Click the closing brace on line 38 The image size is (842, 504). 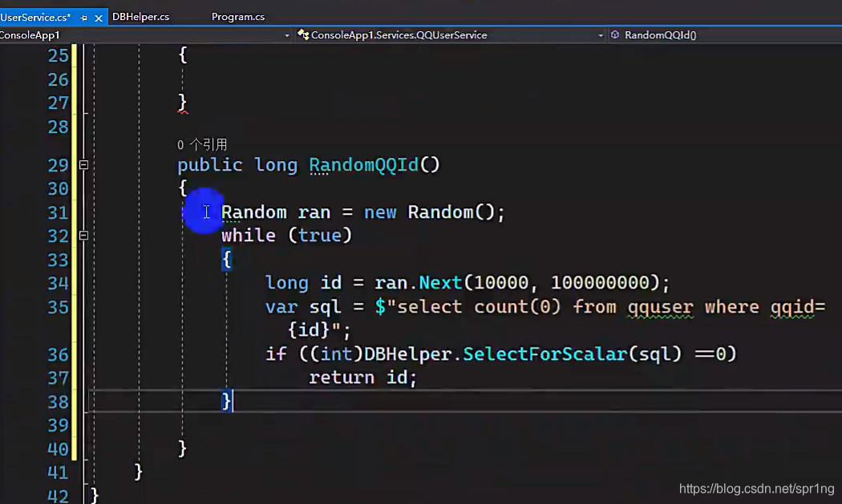tap(227, 401)
